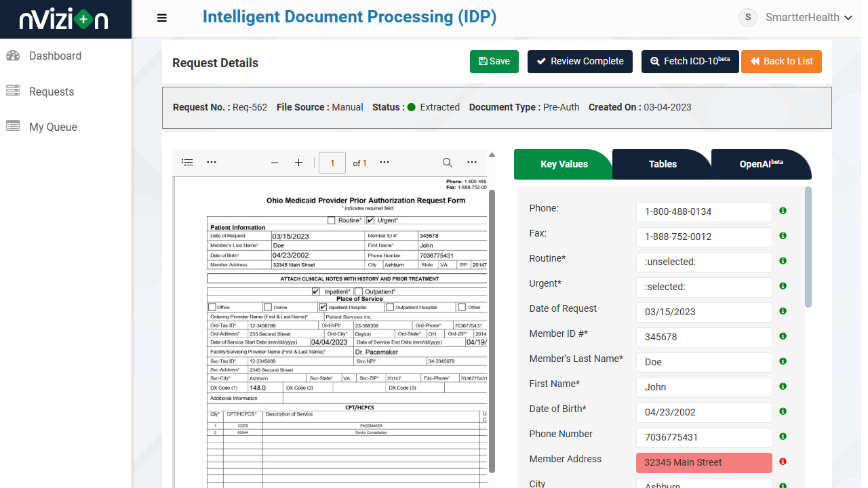Tick the Outpatient checkbox in the document
Viewport: 868px width, 488px height.
coord(359,291)
